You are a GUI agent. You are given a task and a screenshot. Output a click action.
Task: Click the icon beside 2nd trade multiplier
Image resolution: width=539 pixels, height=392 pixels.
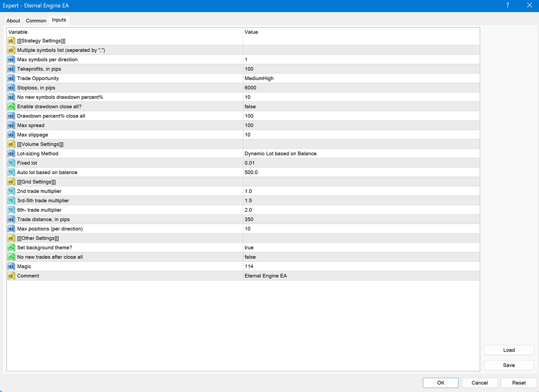coord(11,191)
